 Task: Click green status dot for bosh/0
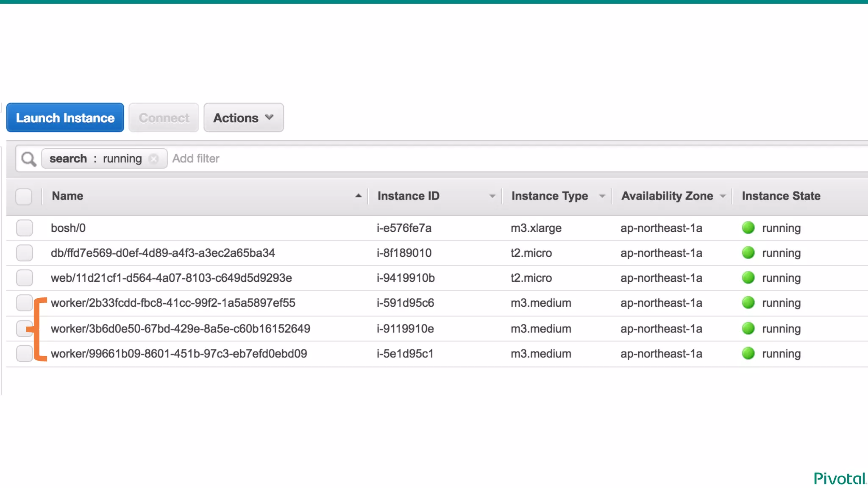coord(748,228)
